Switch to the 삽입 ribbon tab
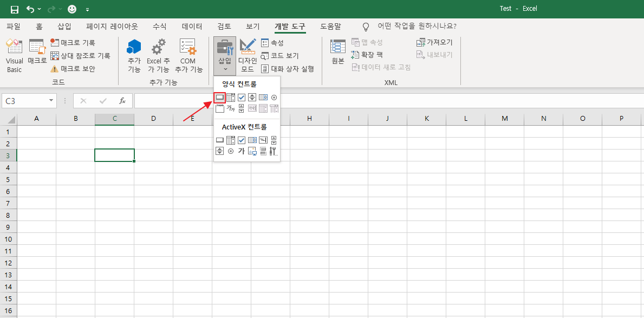 click(x=64, y=27)
